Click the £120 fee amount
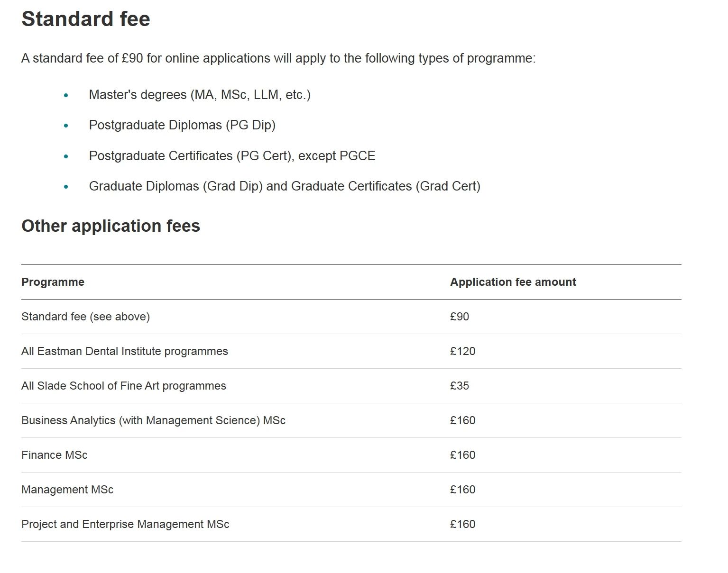728x573 pixels. tap(462, 351)
